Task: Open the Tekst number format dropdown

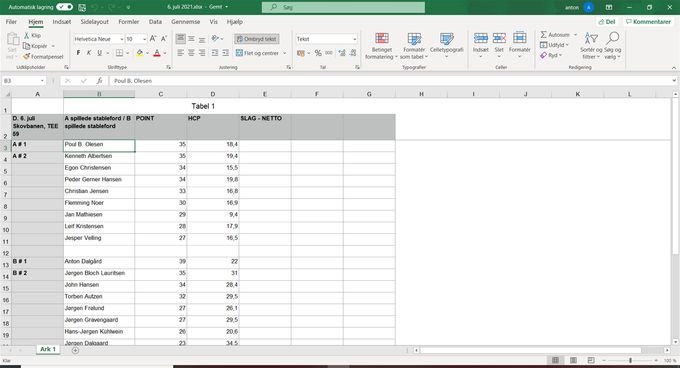Action: click(x=354, y=39)
